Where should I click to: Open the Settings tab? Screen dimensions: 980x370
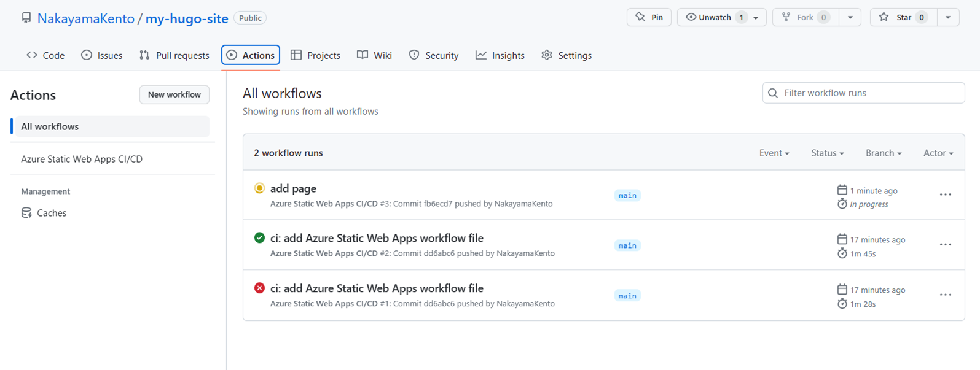pos(566,56)
